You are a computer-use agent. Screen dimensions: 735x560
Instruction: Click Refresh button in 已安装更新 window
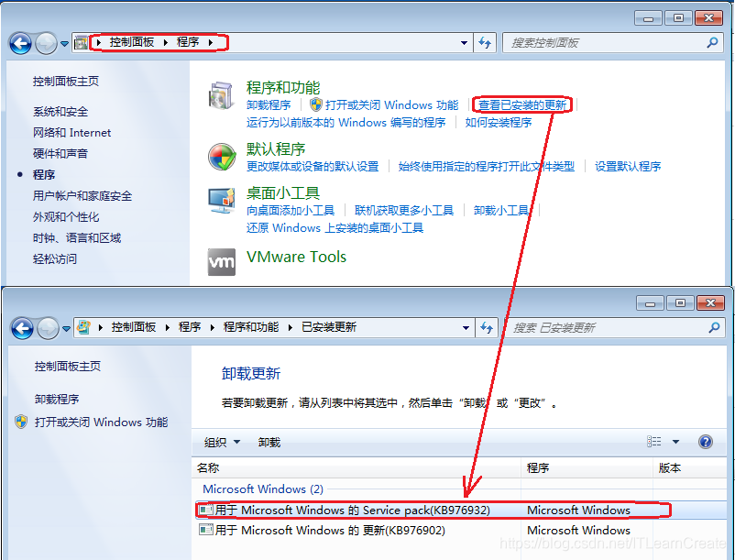(487, 327)
